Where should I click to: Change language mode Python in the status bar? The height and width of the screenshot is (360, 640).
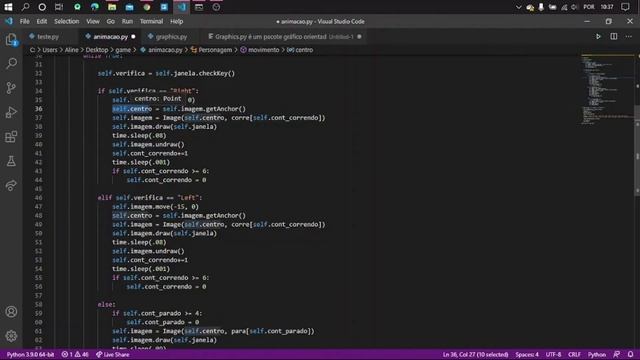tap(597, 354)
